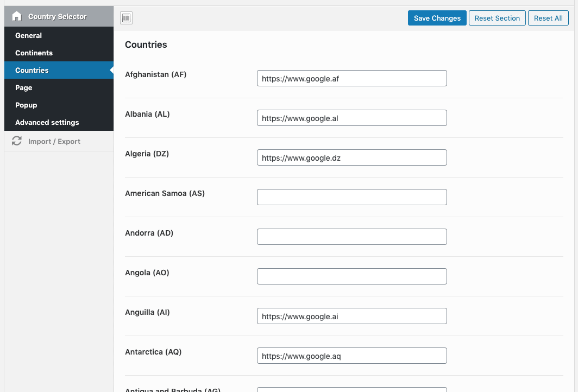Screen dimensions: 578x392
Task: Click the Antarctica URL input field
Action: [351, 355]
